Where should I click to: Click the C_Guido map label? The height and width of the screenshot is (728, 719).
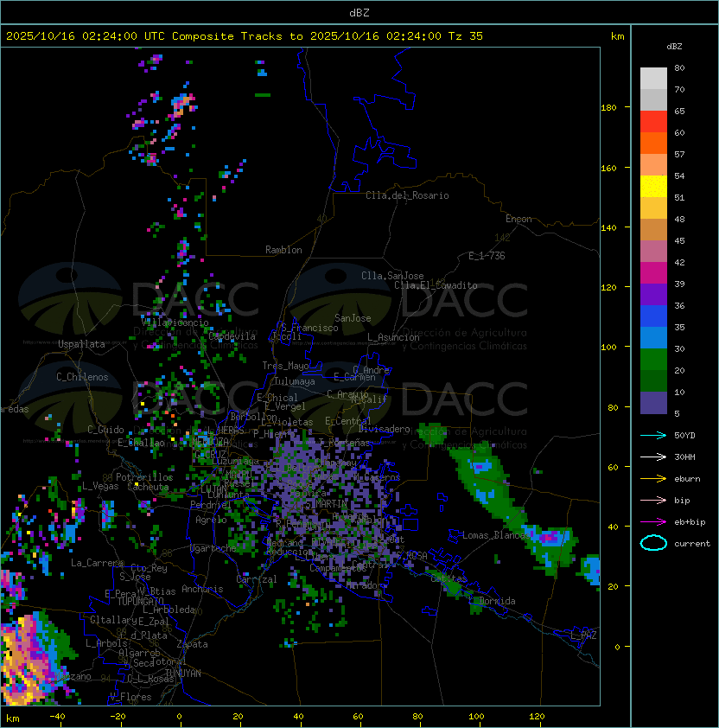(x=105, y=430)
